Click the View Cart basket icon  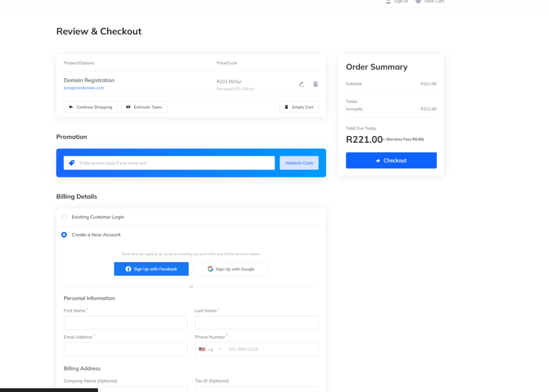pyautogui.click(x=418, y=2)
